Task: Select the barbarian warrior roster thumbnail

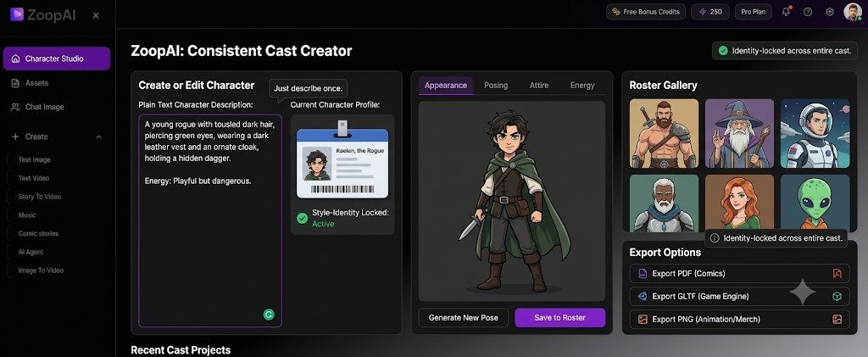Action: pyautogui.click(x=664, y=133)
